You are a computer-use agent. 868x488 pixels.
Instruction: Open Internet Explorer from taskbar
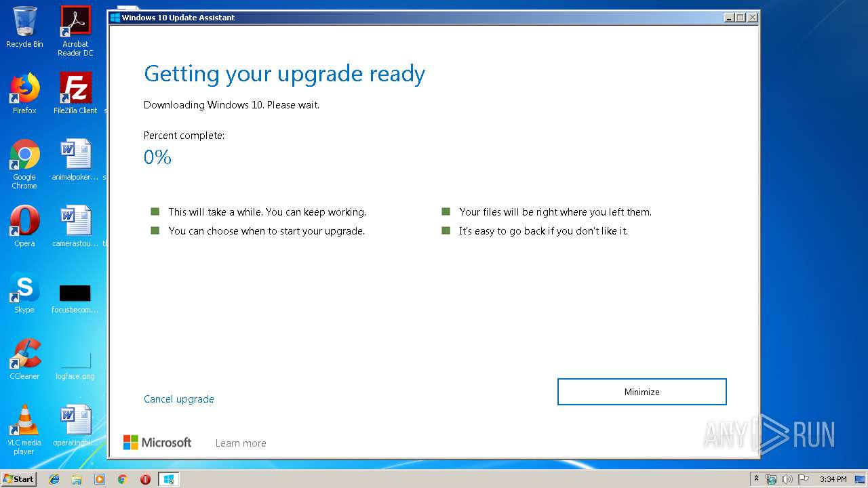tap(54, 479)
